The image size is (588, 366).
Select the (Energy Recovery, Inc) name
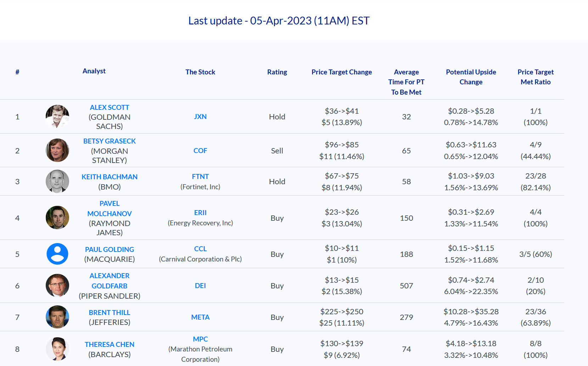click(200, 223)
